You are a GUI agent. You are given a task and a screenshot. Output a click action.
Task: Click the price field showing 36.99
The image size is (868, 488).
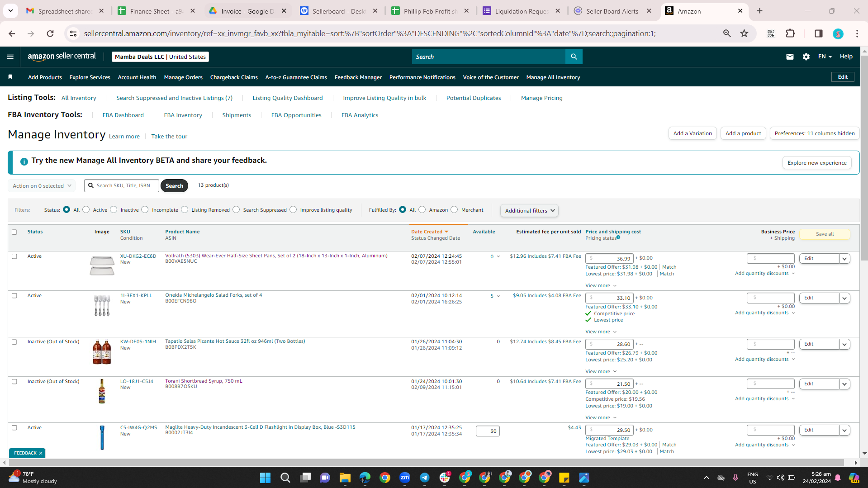(x=609, y=259)
